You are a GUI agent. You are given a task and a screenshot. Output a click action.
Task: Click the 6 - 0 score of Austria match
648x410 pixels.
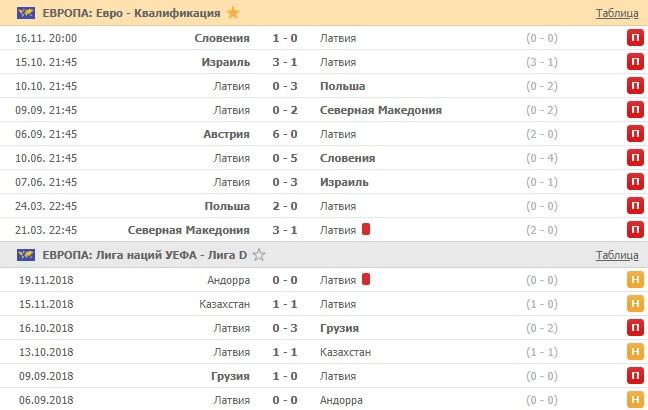pos(285,134)
